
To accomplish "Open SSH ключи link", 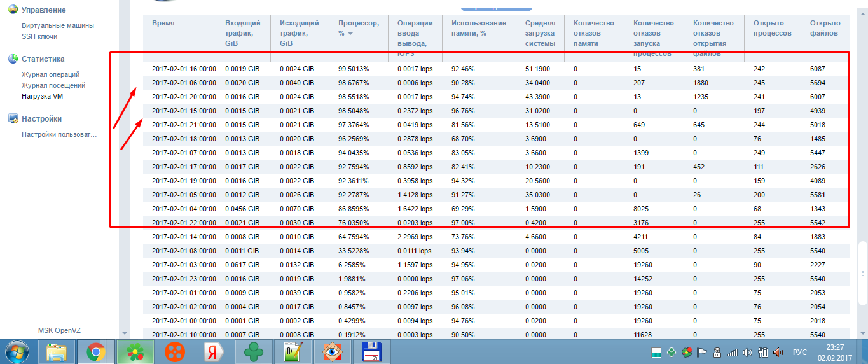I will tap(39, 36).
